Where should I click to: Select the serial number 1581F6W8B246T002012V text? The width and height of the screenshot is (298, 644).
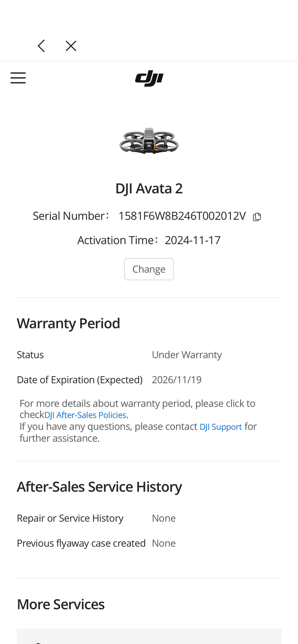click(182, 216)
